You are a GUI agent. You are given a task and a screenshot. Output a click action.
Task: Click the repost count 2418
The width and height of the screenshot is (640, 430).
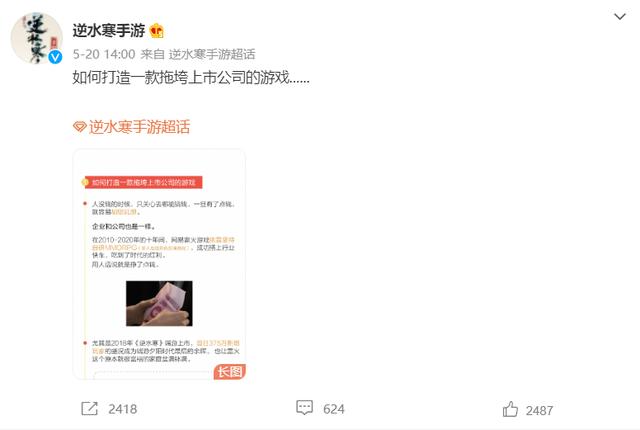click(x=122, y=409)
